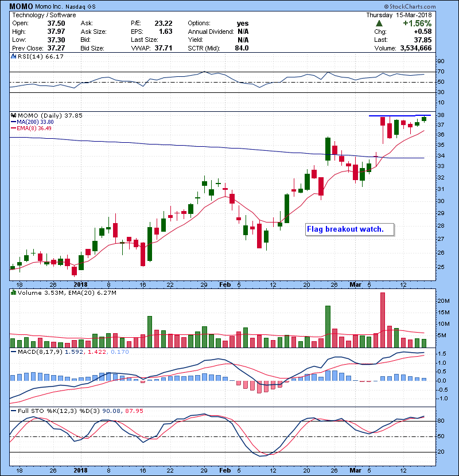Click the P/E value 23.22

point(164,24)
